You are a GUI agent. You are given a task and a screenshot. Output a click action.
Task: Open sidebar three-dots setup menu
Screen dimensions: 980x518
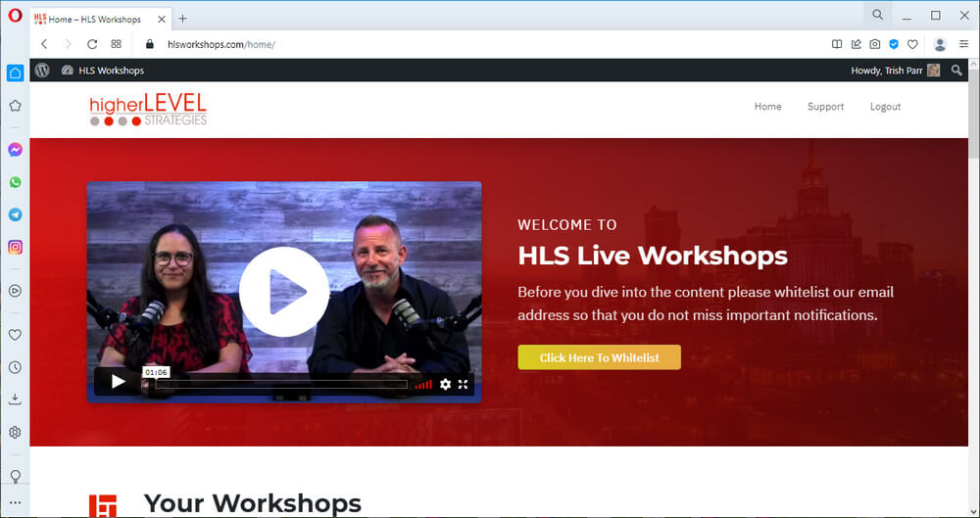coord(15,502)
